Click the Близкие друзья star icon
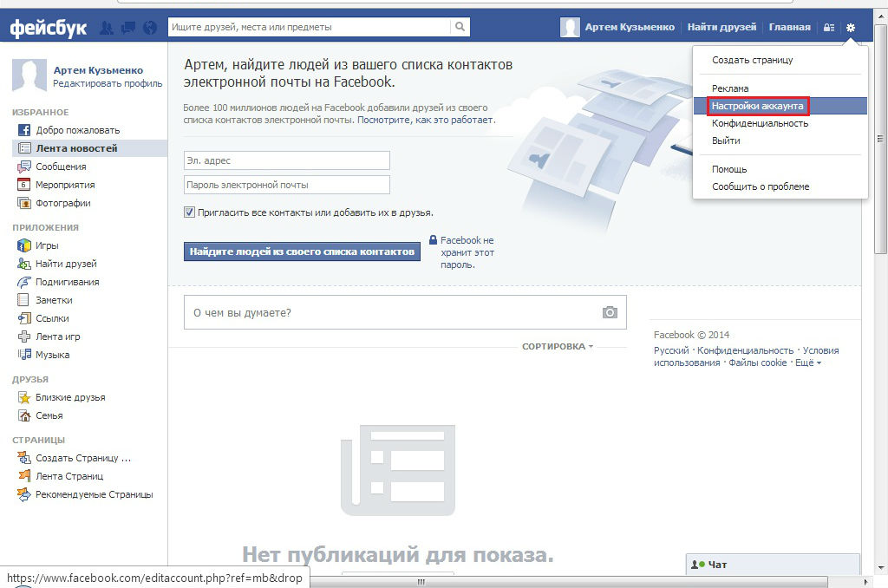888x588 pixels. [24, 398]
